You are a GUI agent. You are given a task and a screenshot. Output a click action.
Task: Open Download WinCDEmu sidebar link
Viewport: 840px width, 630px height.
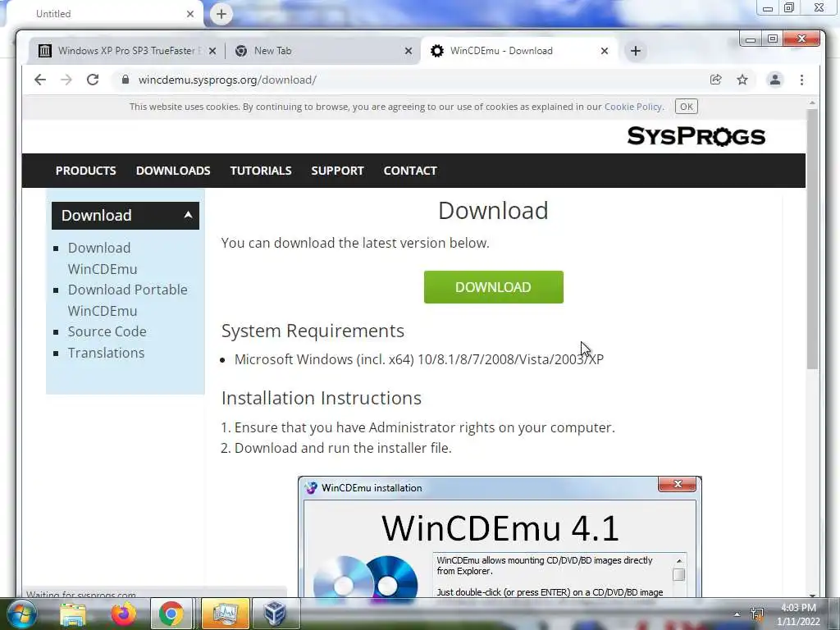pos(103,258)
